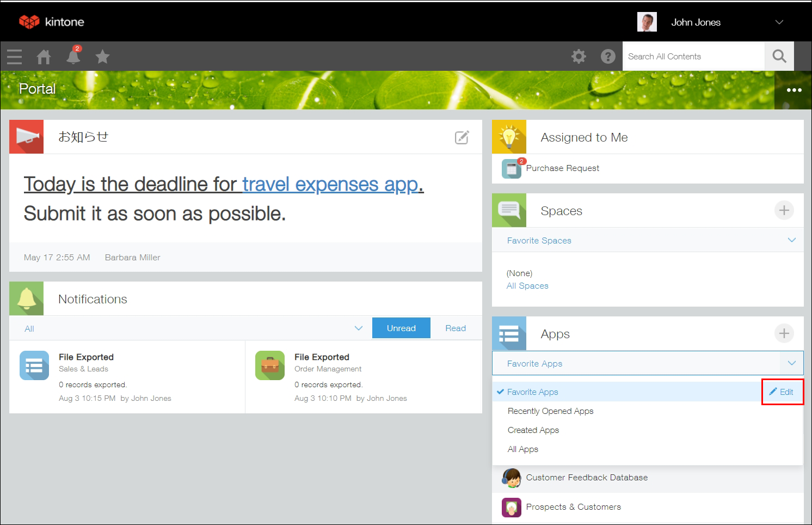812x525 pixels.
Task: Edit the announcement with the pencil icon
Action: [462, 137]
